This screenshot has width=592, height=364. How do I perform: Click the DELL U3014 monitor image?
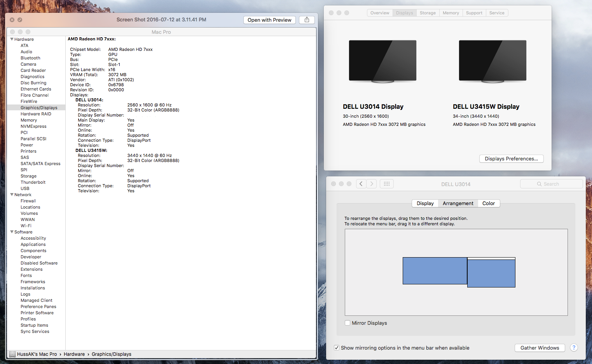382,61
